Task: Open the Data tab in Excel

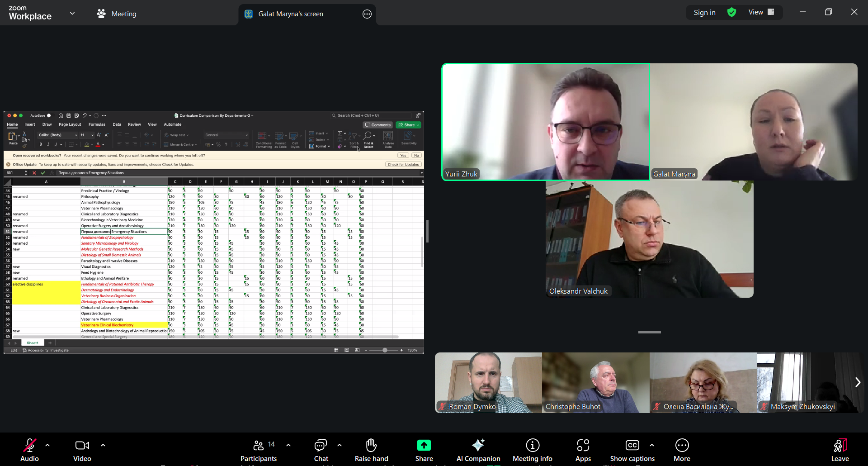Action: (117, 124)
